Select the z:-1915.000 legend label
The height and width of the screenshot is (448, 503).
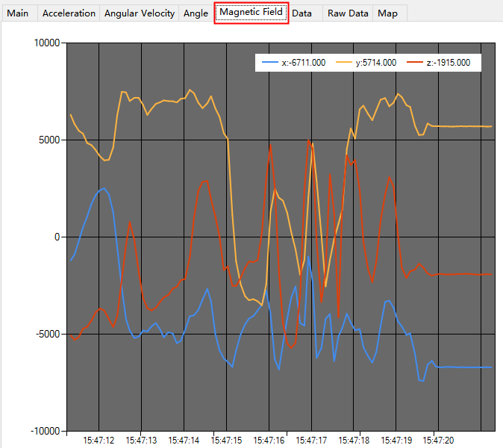coord(448,62)
